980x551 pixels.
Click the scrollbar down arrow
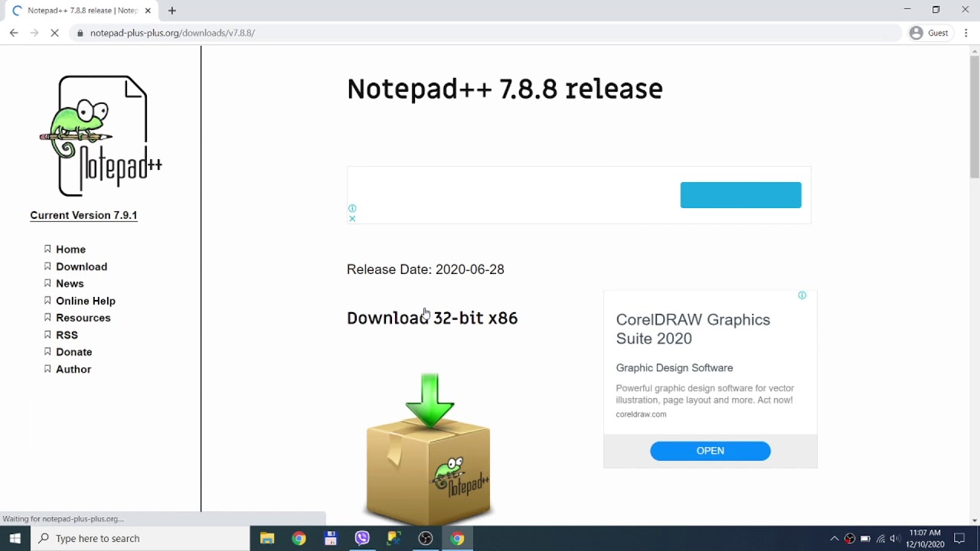tap(974, 520)
